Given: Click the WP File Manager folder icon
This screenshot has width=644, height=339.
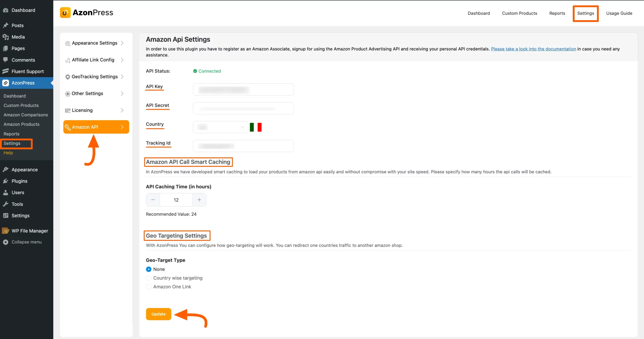Looking at the screenshot, I should pos(6,231).
